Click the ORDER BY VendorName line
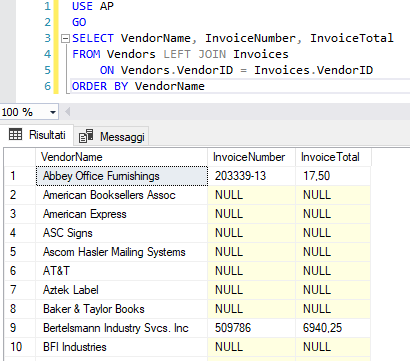Image resolution: width=410 pixels, height=361 pixels. pyautogui.click(x=138, y=86)
